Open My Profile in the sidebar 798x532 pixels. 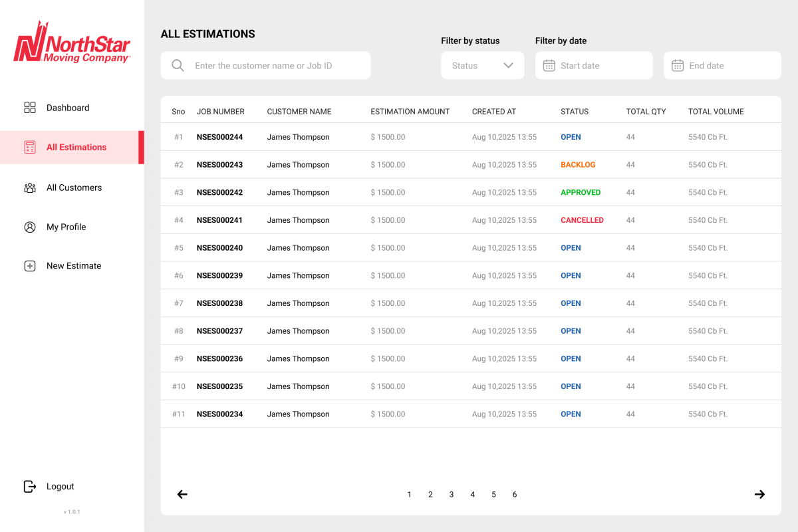pos(66,227)
